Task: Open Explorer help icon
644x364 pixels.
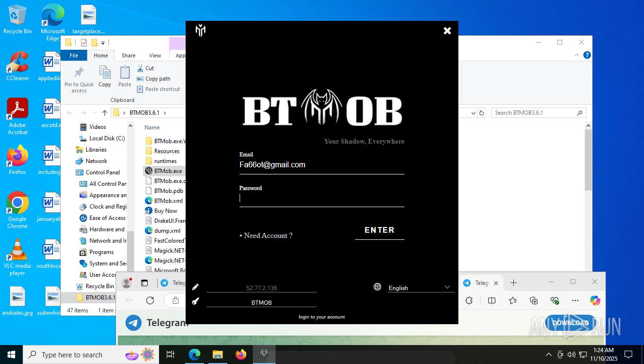Action: click(588, 55)
